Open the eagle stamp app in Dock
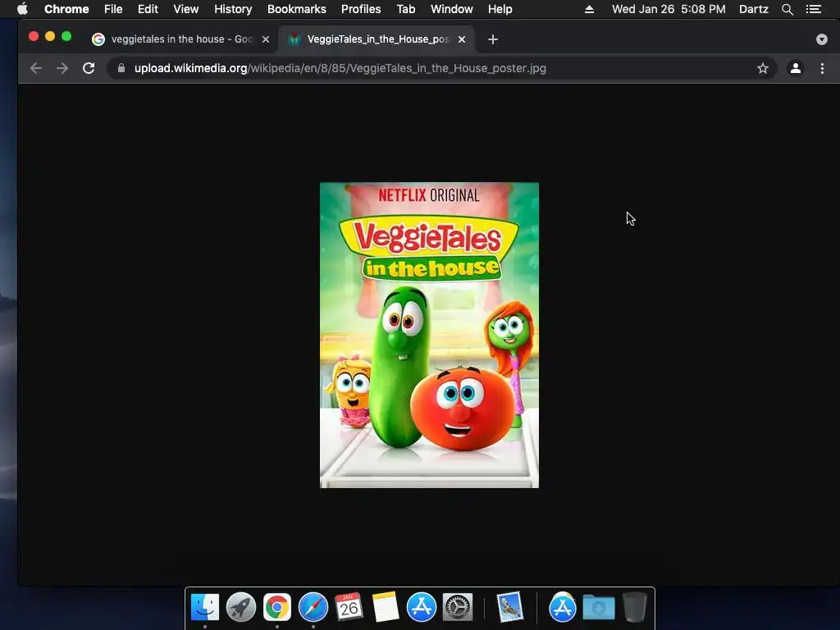 coord(509,608)
